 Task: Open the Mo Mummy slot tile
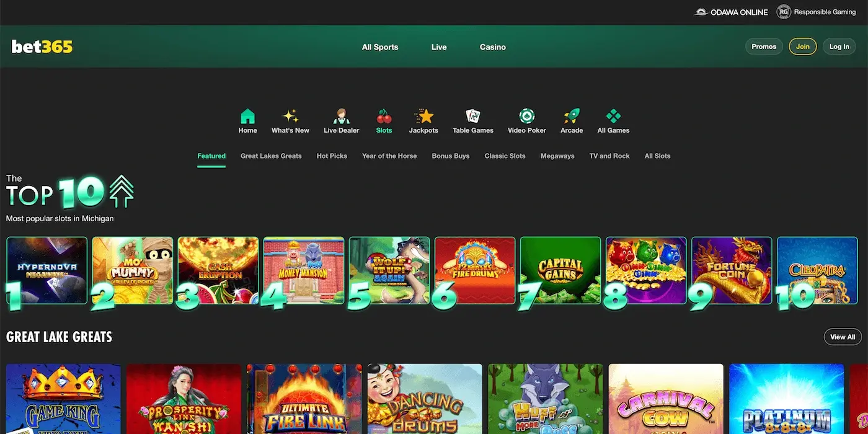click(x=133, y=270)
